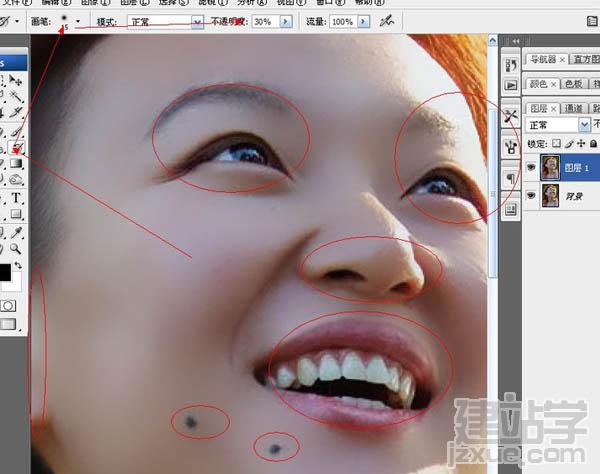Change the screen mode button
The image size is (600, 474).
click(x=8, y=324)
